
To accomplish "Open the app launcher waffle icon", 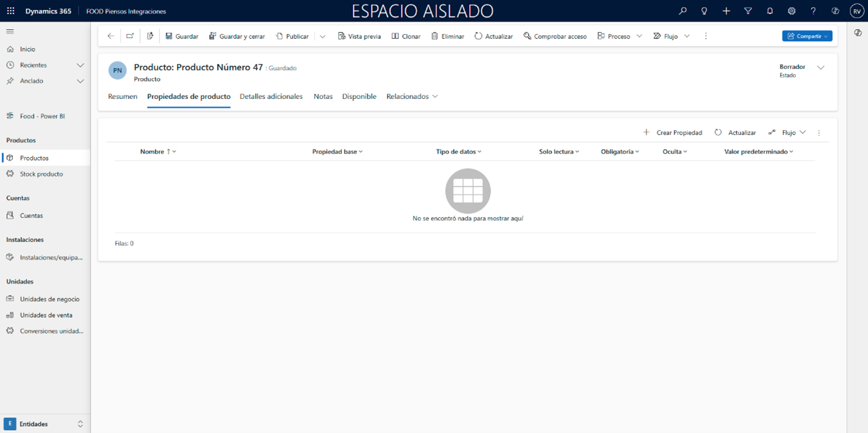I will [11, 11].
